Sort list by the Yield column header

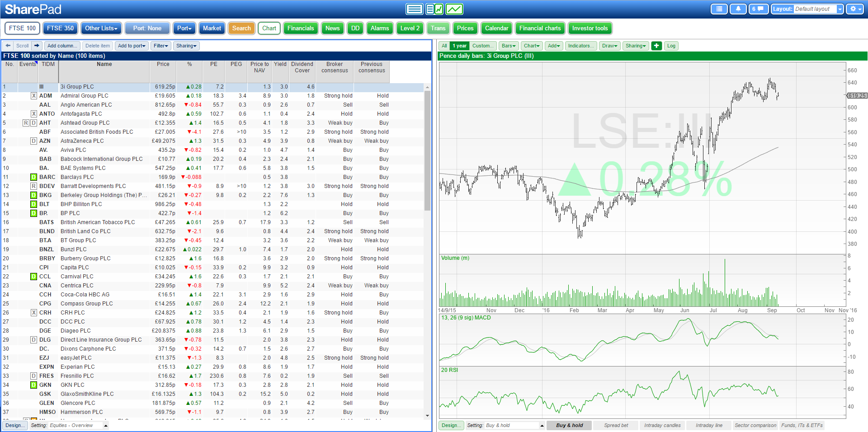(x=280, y=72)
